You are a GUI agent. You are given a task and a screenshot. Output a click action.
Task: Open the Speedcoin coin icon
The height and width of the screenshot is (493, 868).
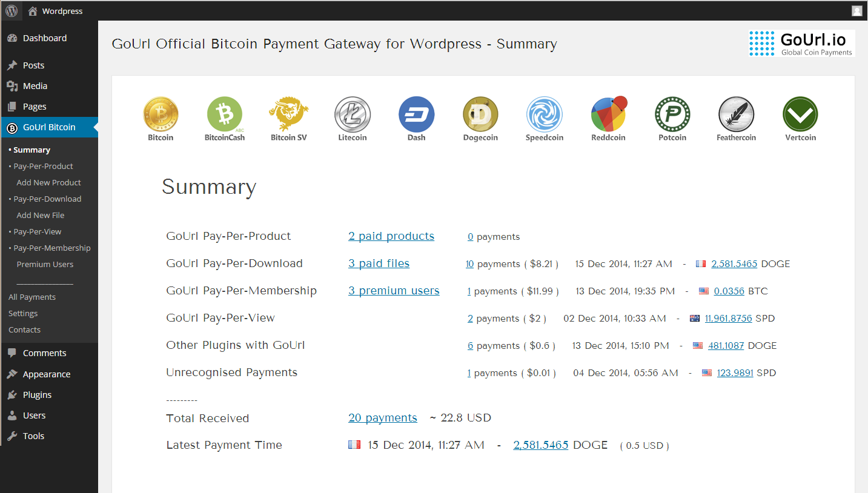click(545, 114)
